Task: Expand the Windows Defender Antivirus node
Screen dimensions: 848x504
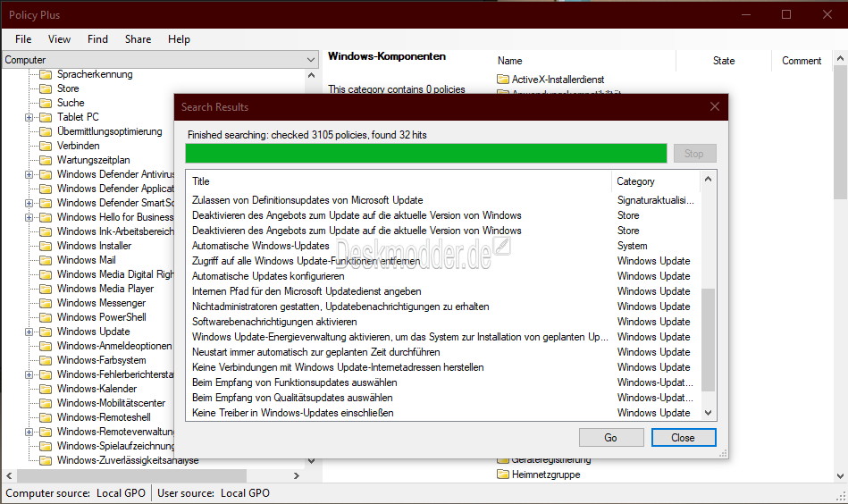Action: (29, 174)
